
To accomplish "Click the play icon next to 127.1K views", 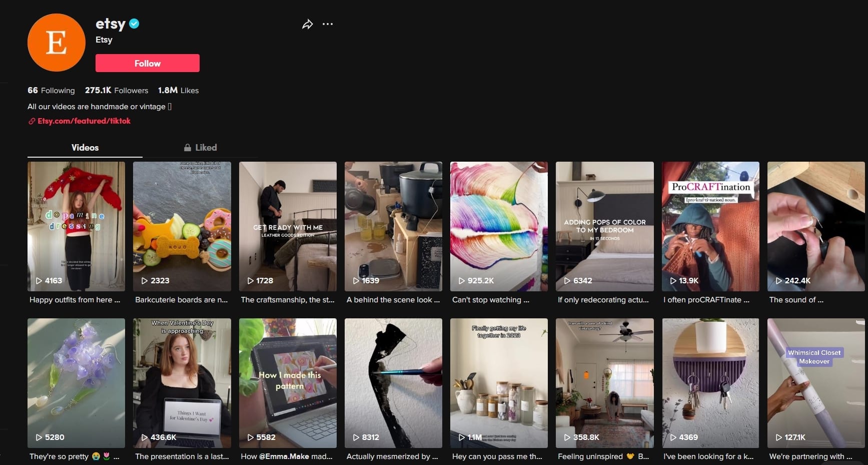I will pyautogui.click(x=778, y=437).
